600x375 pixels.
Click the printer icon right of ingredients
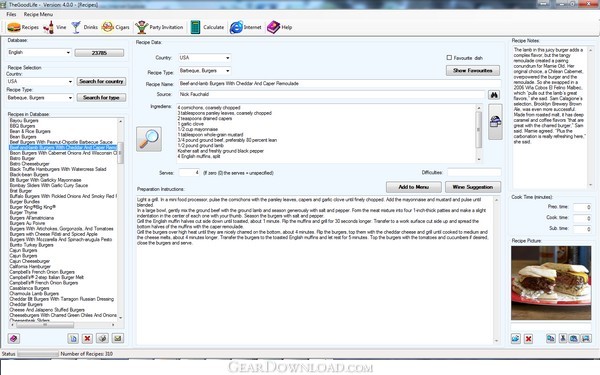pos(495,122)
